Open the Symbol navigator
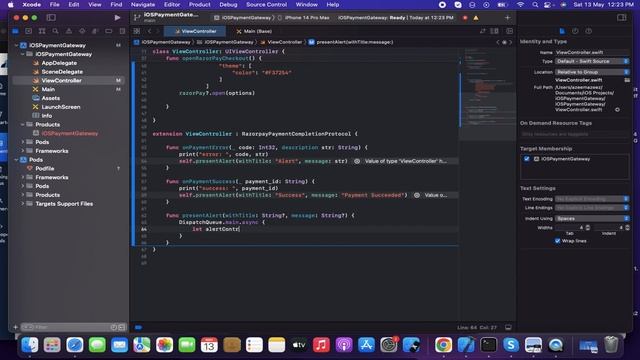The width and height of the screenshot is (640, 360). coord(42,31)
